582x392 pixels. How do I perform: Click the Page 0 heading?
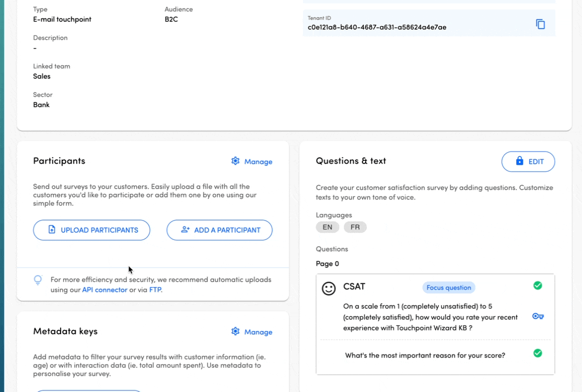click(328, 263)
